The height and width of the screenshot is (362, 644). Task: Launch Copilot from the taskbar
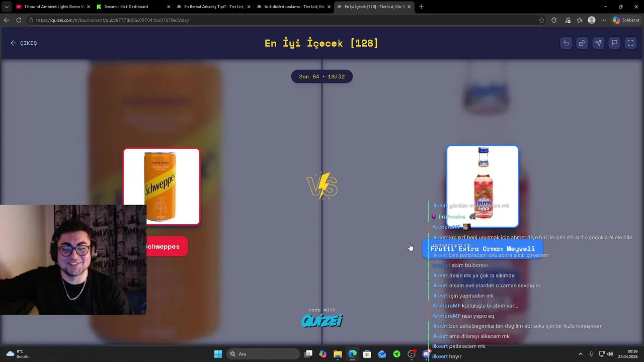coord(323,354)
